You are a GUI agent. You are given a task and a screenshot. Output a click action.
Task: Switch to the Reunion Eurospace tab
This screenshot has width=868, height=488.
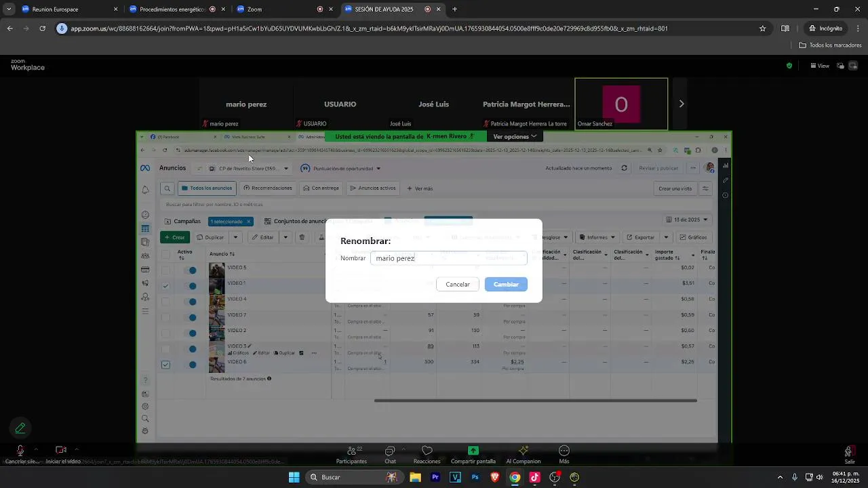[x=68, y=9]
